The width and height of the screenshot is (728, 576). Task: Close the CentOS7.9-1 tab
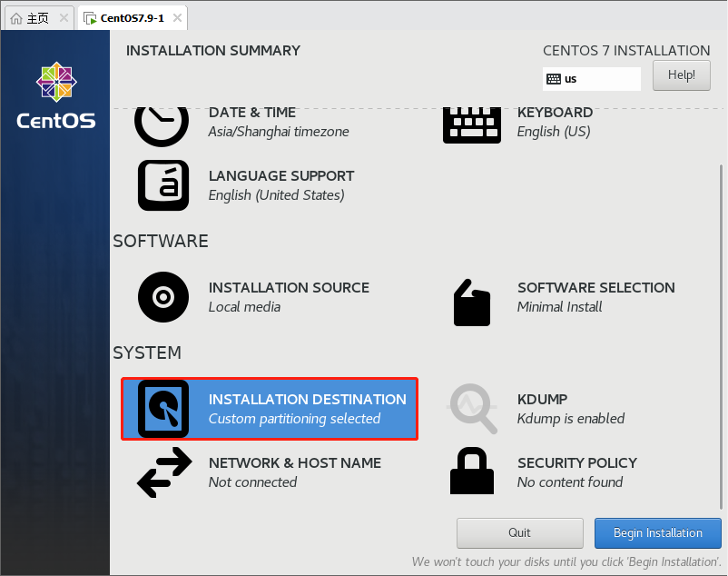point(177,18)
